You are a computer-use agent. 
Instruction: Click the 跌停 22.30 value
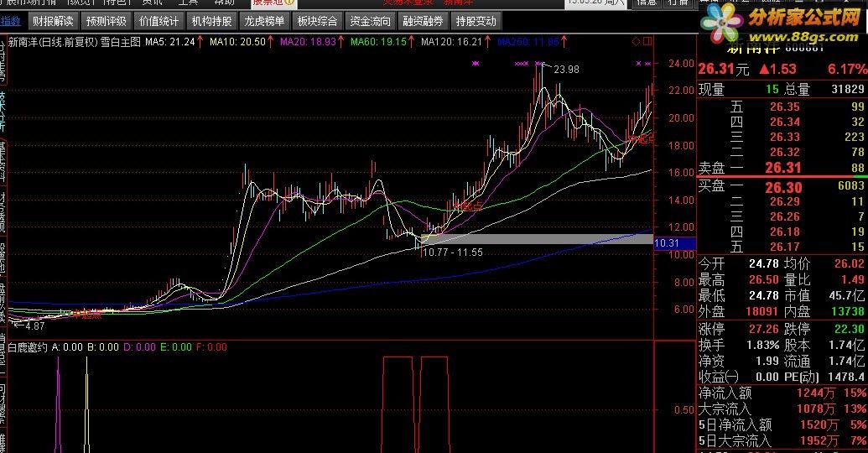[850, 329]
